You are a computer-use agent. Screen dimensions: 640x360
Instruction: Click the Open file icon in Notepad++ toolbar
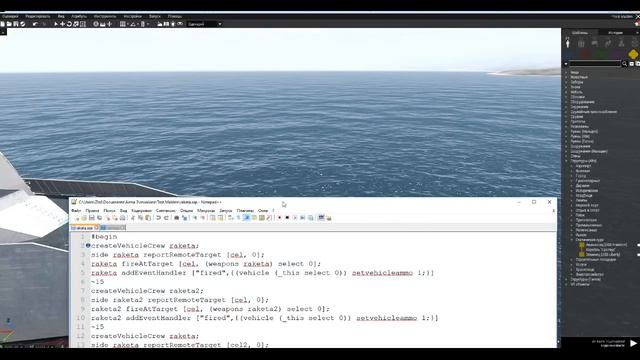(x=84, y=218)
